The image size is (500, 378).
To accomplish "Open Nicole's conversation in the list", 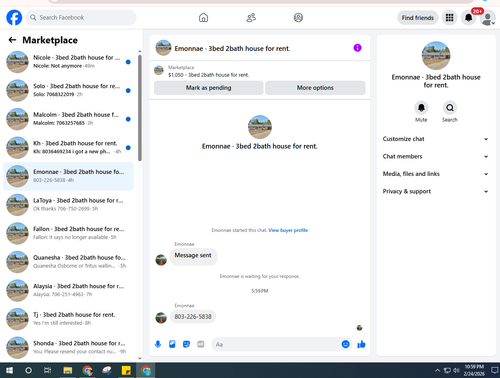I will pos(68,62).
